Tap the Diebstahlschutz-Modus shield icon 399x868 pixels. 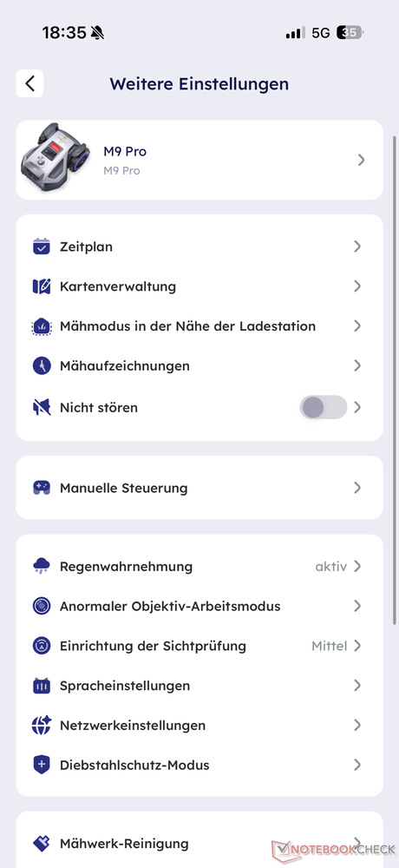42,765
